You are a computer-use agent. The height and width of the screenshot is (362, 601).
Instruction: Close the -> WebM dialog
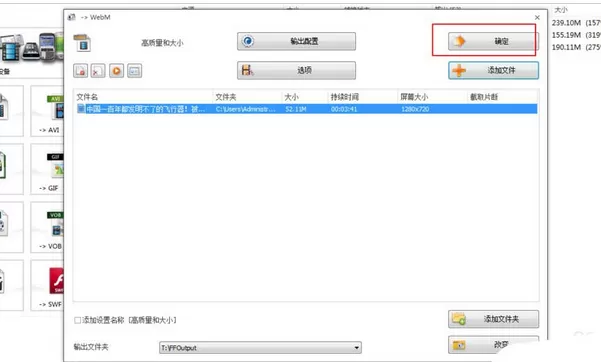point(537,18)
